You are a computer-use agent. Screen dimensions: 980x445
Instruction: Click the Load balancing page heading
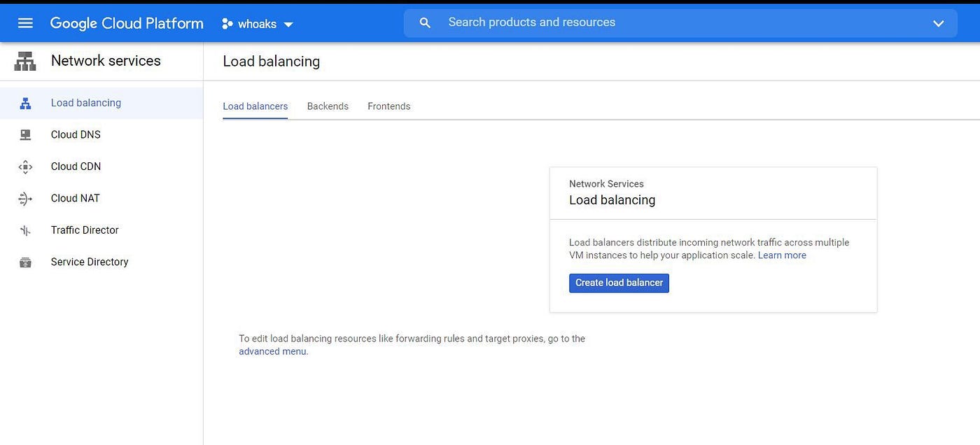[271, 62]
